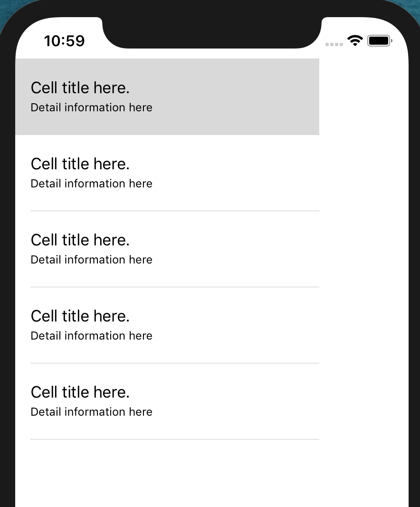Tap the fourth cell's detail information text
Viewport: 420px width, 507px height.
pyautogui.click(x=91, y=336)
